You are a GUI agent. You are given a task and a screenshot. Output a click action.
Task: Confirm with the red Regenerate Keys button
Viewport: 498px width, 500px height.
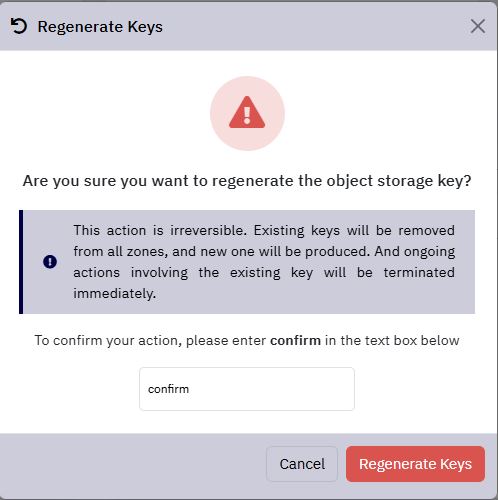pos(415,464)
